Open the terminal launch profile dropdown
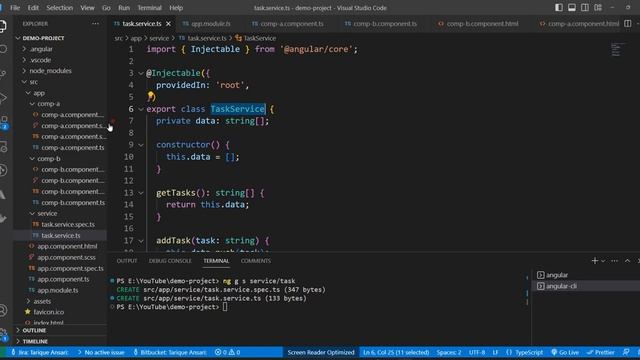Viewport: 640px width, 360px height. point(603,261)
